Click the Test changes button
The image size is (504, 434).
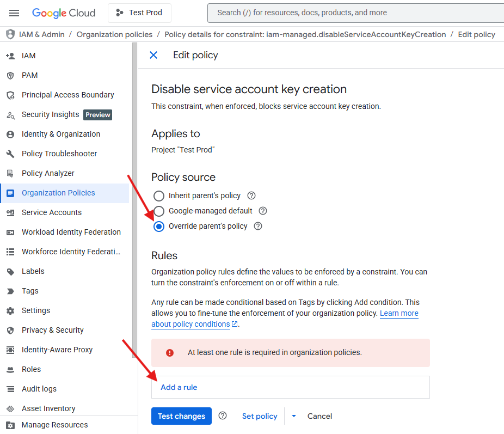point(181,416)
